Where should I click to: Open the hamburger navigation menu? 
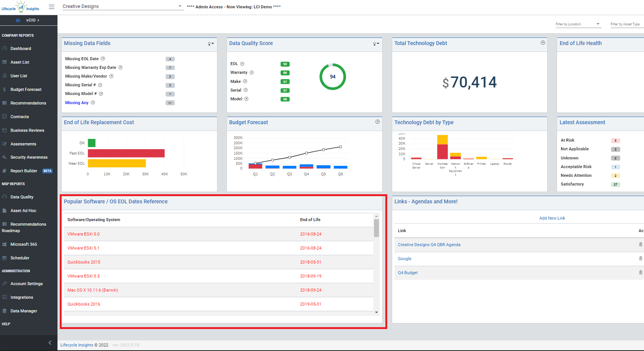tap(51, 6)
